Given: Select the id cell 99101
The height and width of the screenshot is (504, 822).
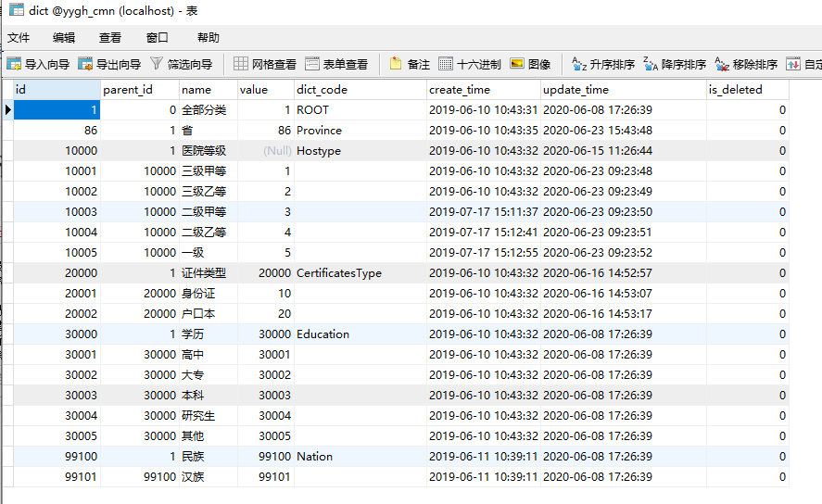Looking at the screenshot, I should [x=57, y=478].
